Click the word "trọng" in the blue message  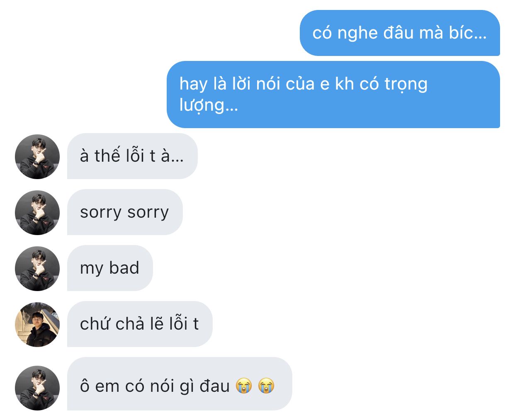[x=406, y=84]
